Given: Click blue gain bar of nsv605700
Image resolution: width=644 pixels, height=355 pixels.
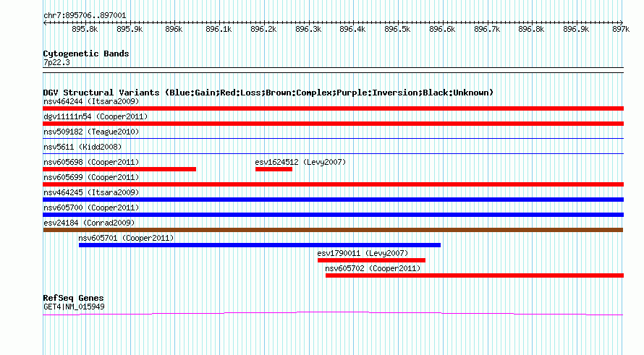Looking at the screenshot, I should click(333, 215).
